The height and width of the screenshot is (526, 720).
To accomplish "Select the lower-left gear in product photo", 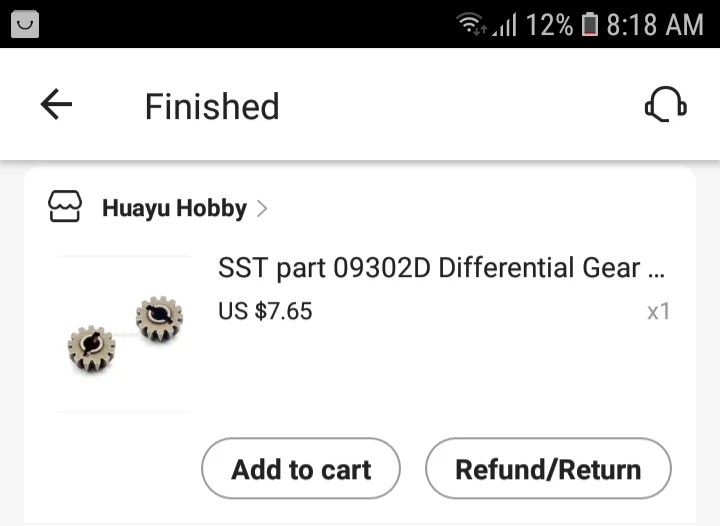I will (x=92, y=349).
